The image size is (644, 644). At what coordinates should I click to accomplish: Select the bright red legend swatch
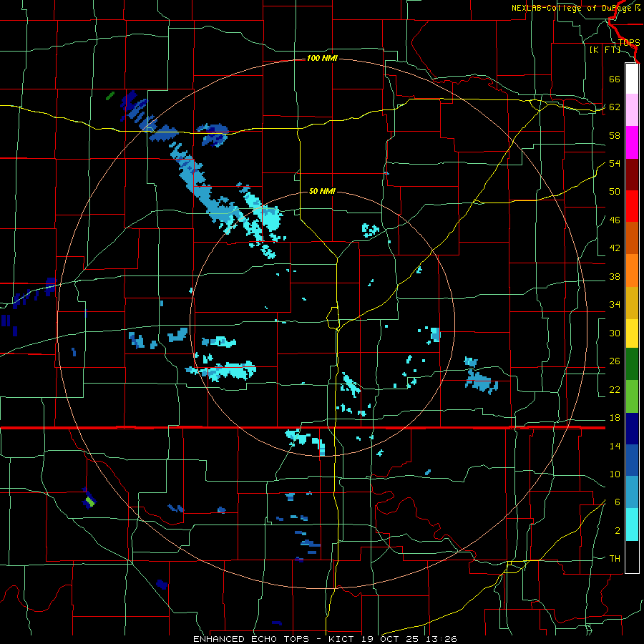[632, 206]
